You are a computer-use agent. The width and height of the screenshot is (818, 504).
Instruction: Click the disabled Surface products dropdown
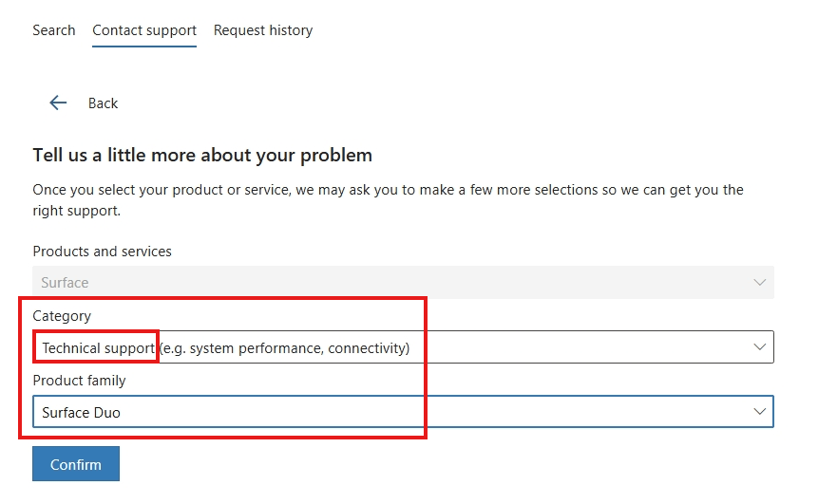pos(403,282)
